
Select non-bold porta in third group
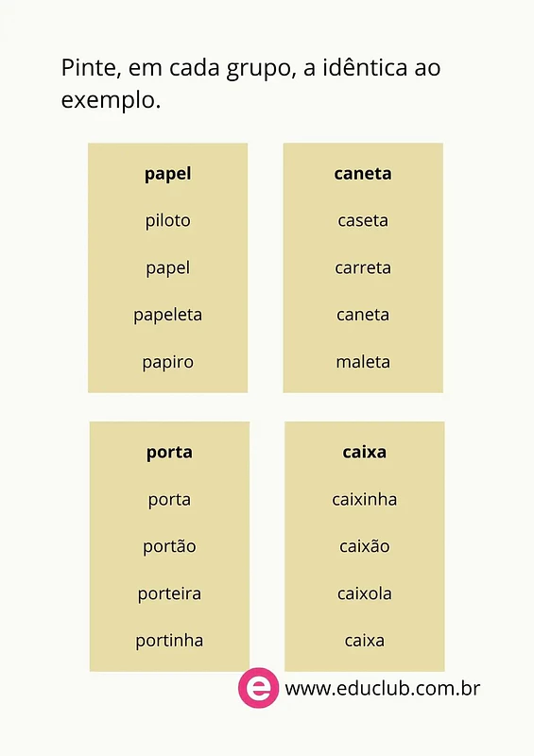point(169,500)
